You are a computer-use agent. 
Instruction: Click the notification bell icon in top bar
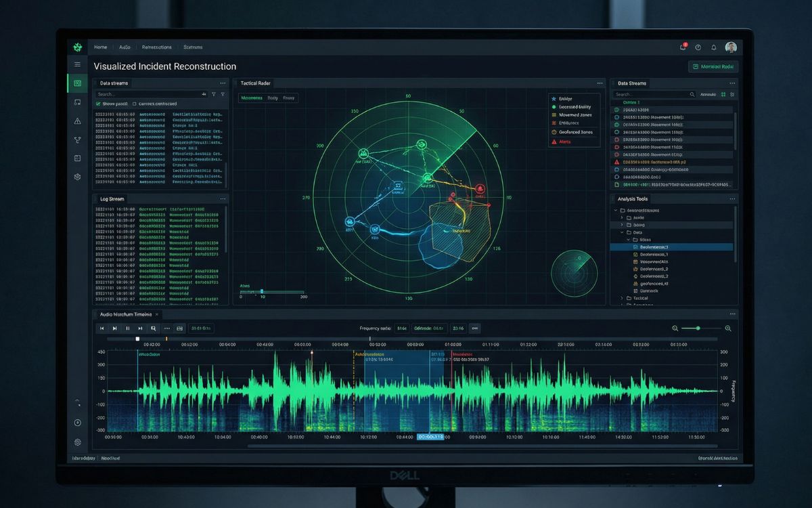coord(713,47)
